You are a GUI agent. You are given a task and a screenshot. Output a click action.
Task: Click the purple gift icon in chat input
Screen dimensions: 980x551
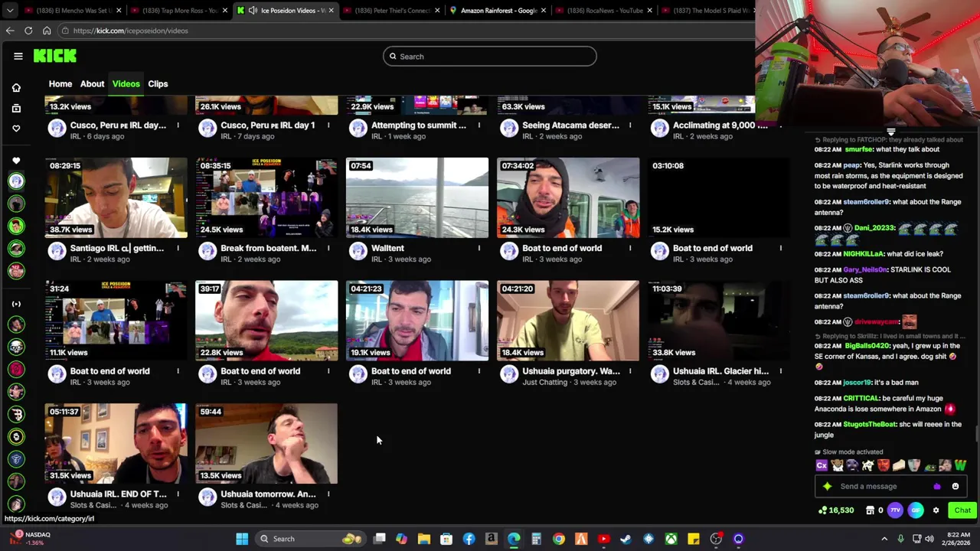click(937, 486)
